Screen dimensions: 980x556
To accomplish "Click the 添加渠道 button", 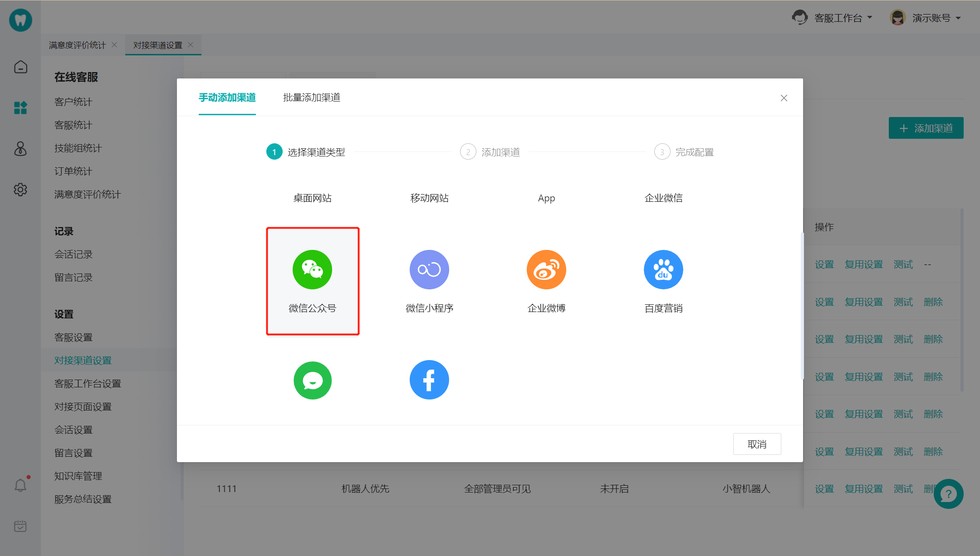I will tap(926, 128).
